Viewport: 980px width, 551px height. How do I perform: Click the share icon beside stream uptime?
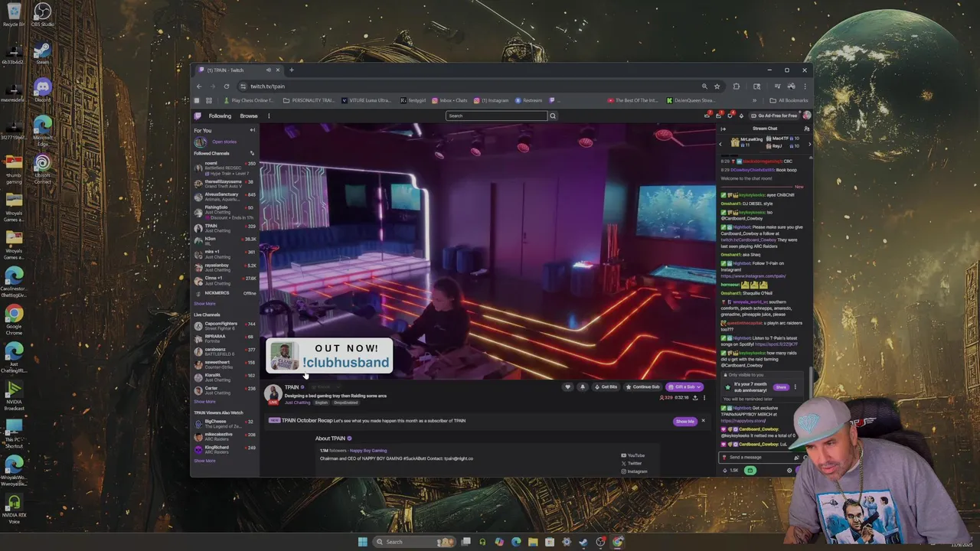(695, 398)
